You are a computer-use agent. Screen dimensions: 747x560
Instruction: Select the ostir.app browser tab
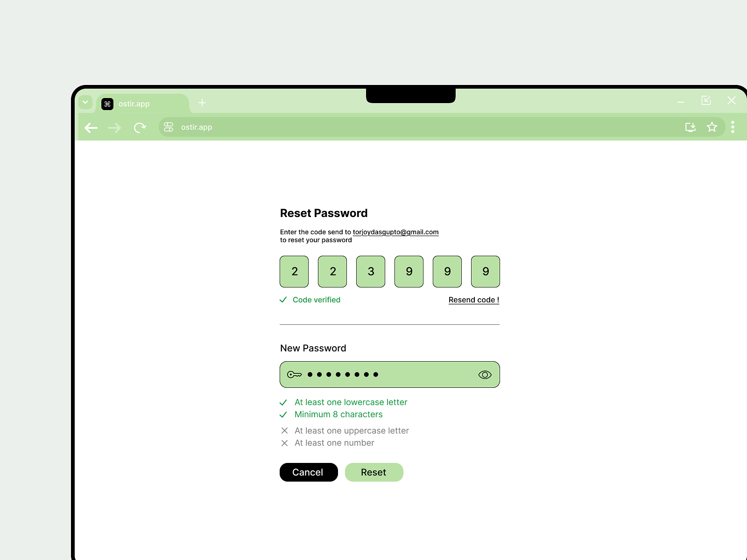tap(143, 104)
